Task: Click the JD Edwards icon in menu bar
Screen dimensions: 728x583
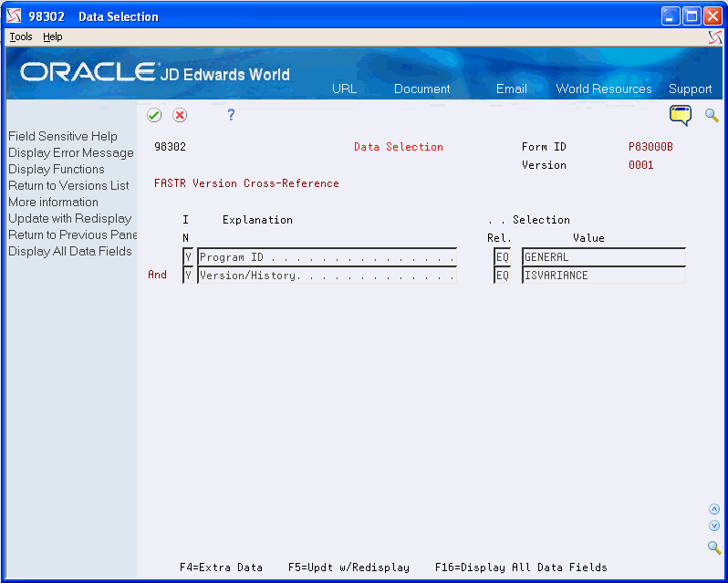Action: (x=715, y=37)
